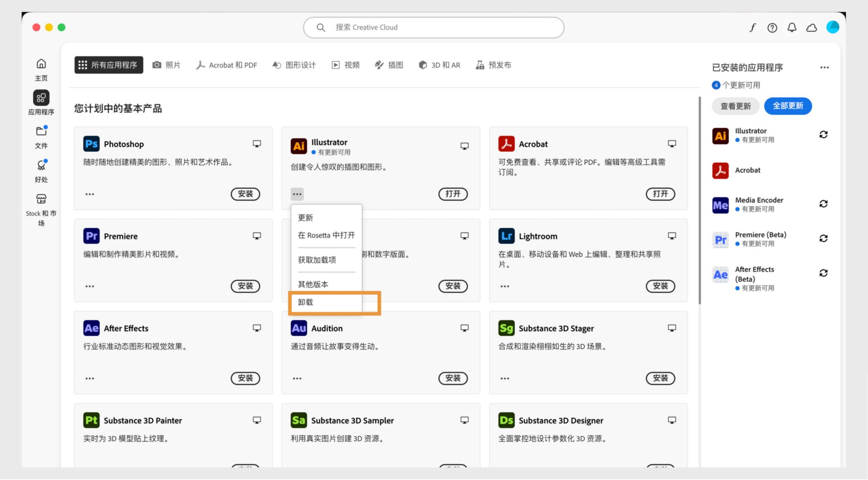Open the notifications bell icon

click(792, 28)
